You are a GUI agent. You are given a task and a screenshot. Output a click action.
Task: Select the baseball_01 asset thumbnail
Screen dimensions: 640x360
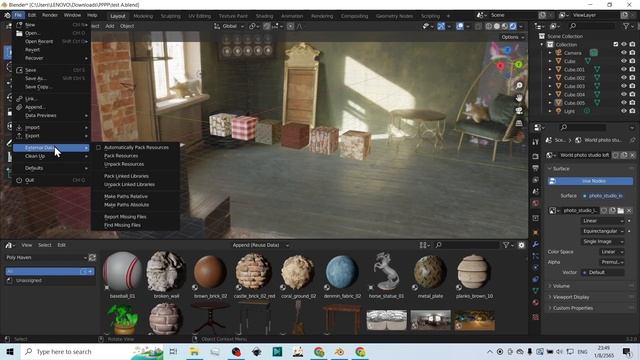point(122,275)
